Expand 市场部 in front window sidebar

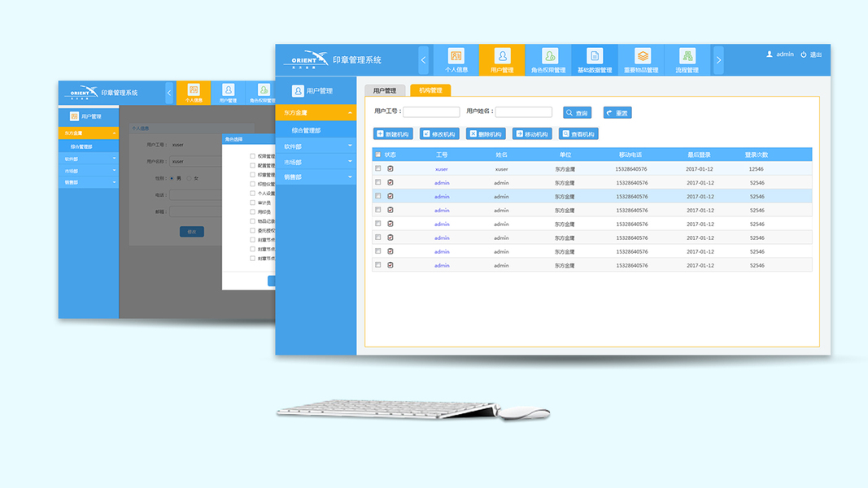point(350,162)
